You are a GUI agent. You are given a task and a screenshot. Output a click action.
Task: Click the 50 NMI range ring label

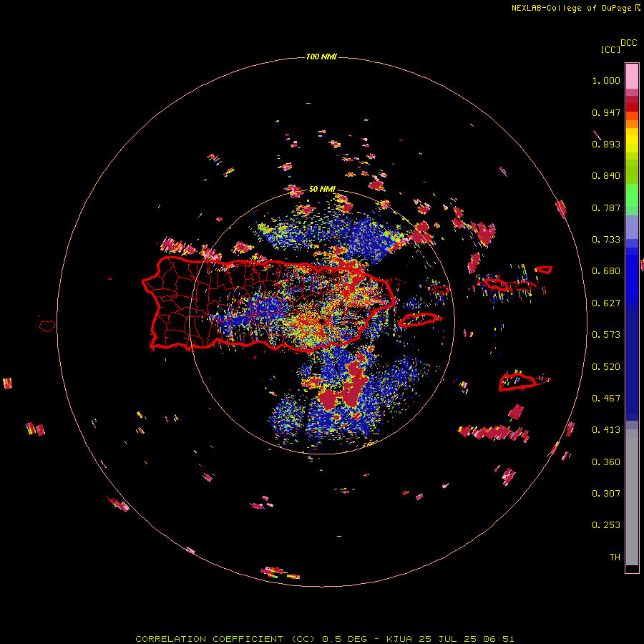click(322, 190)
